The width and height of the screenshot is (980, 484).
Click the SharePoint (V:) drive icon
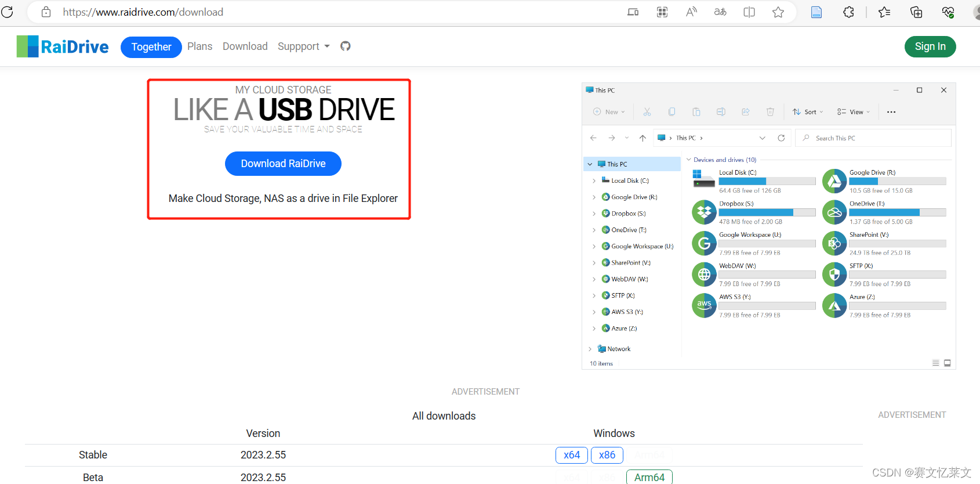[x=834, y=243]
